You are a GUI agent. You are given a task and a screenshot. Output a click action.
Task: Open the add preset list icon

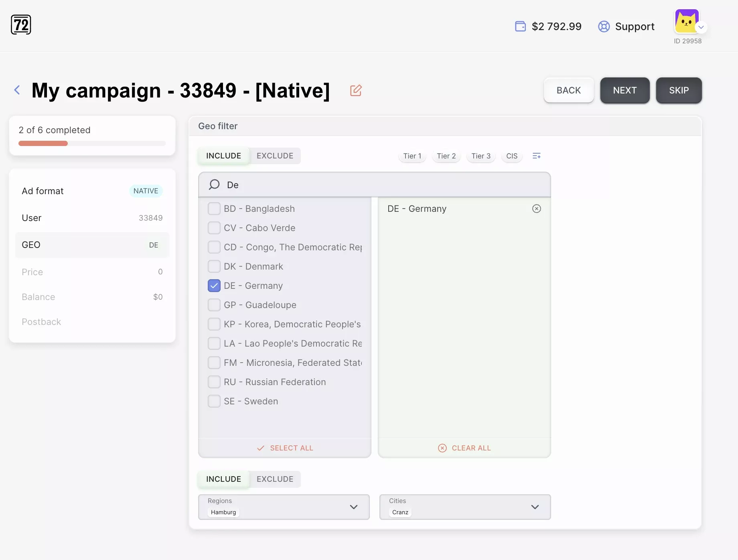click(x=536, y=156)
